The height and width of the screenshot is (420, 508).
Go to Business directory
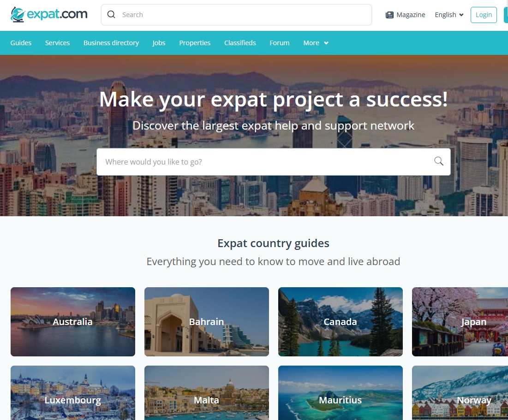click(111, 43)
